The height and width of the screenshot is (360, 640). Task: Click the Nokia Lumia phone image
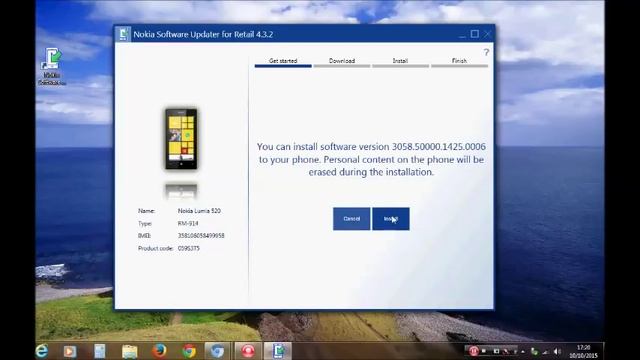coord(181,139)
